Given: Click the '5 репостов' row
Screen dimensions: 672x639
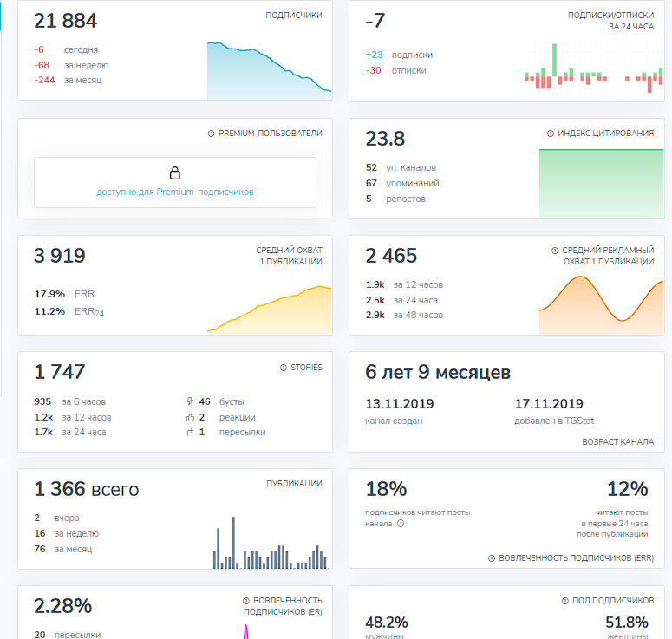Looking at the screenshot, I should 395,199.
